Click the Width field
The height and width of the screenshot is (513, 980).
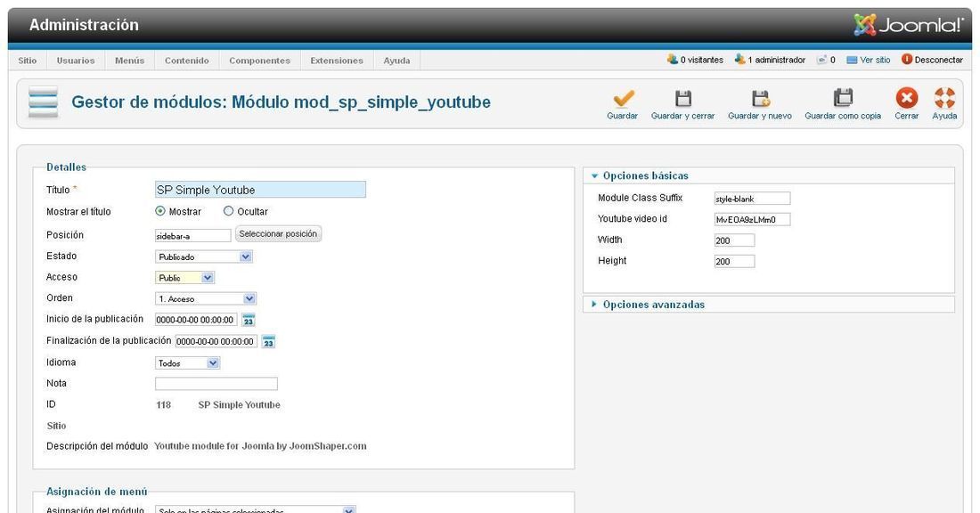tap(734, 240)
